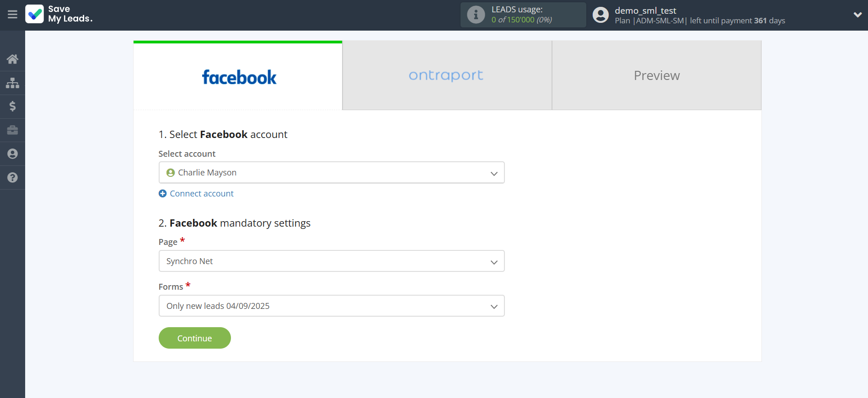868x398 pixels.
Task: Click the LEADS usage info icon
Action: pyautogui.click(x=476, y=15)
